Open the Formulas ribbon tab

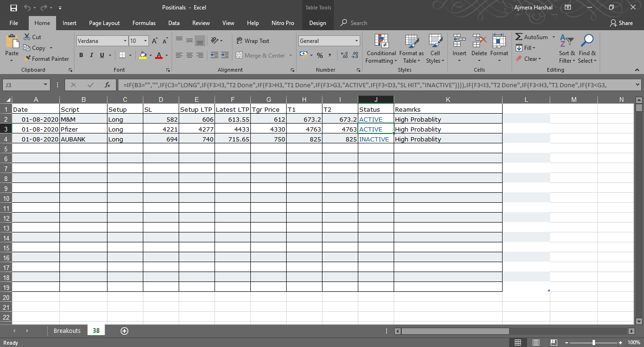(x=144, y=23)
